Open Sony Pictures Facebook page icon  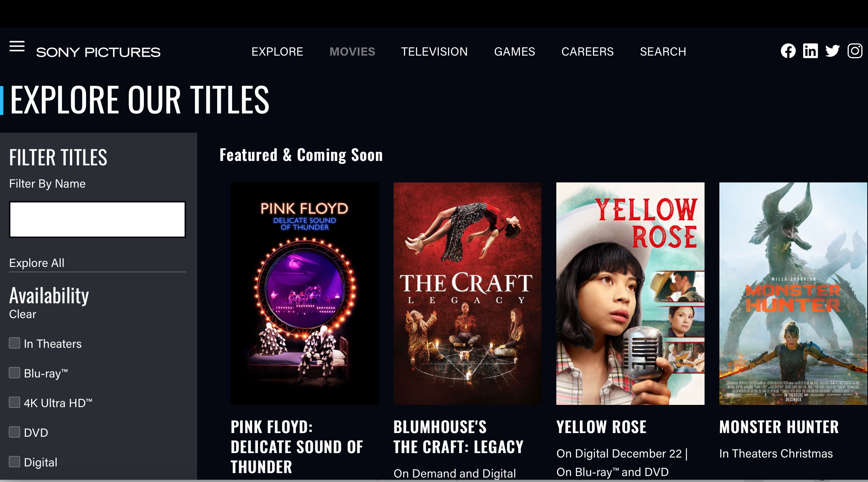[x=788, y=51]
